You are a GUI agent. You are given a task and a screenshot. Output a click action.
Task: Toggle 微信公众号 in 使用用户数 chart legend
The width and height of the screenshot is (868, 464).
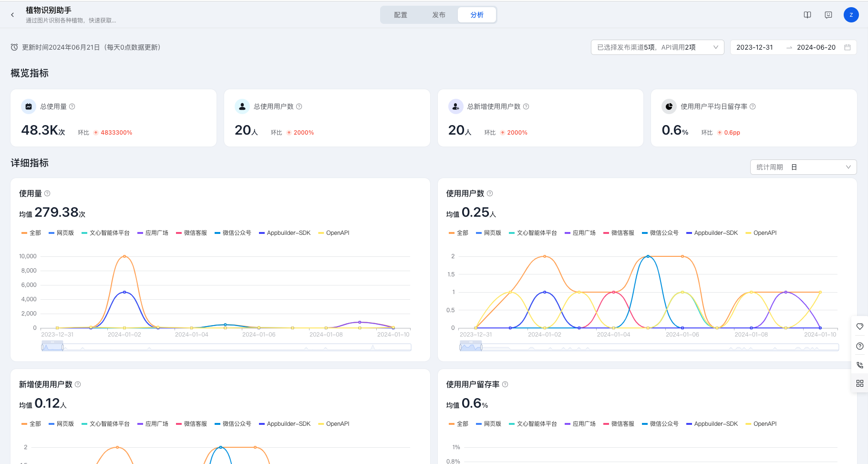[x=661, y=233]
